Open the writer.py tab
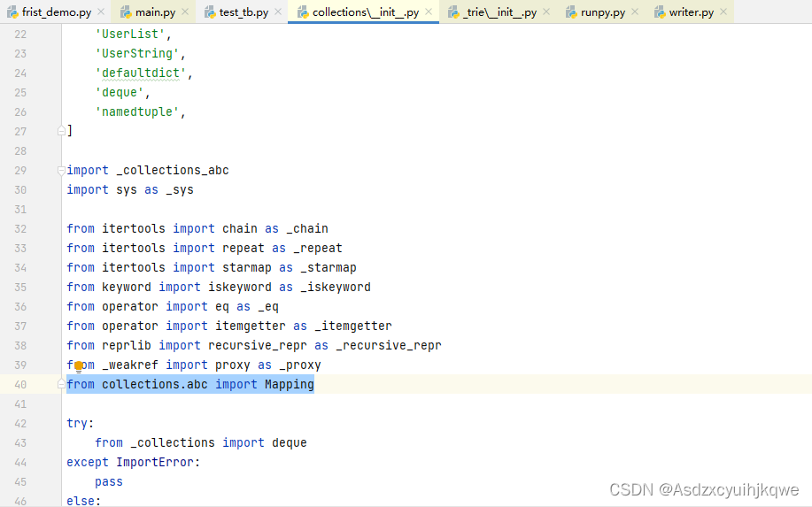 tap(692, 12)
